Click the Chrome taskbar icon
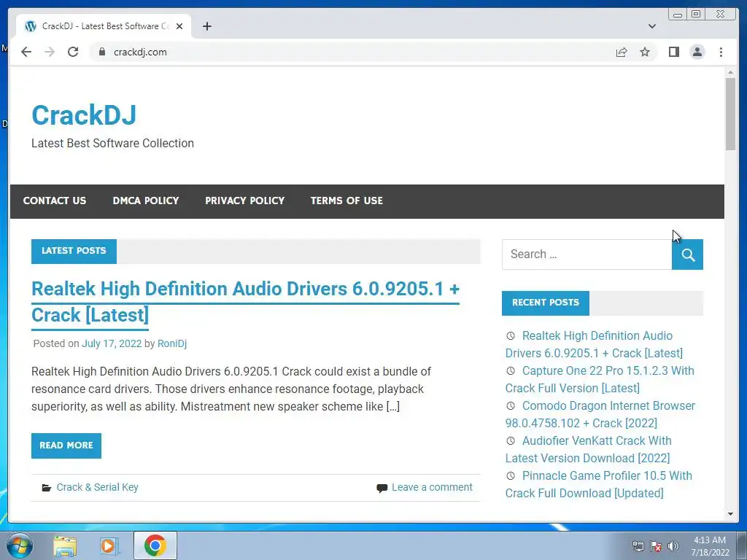Image resolution: width=747 pixels, height=560 pixels. coord(155,545)
